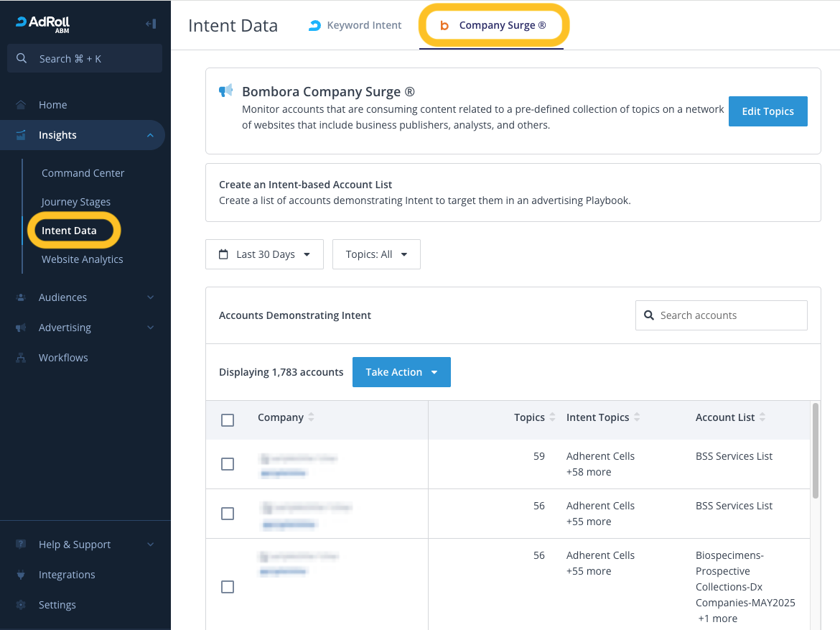Collapse the sidebar using arrow icon
840x630 pixels.
(x=151, y=24)
